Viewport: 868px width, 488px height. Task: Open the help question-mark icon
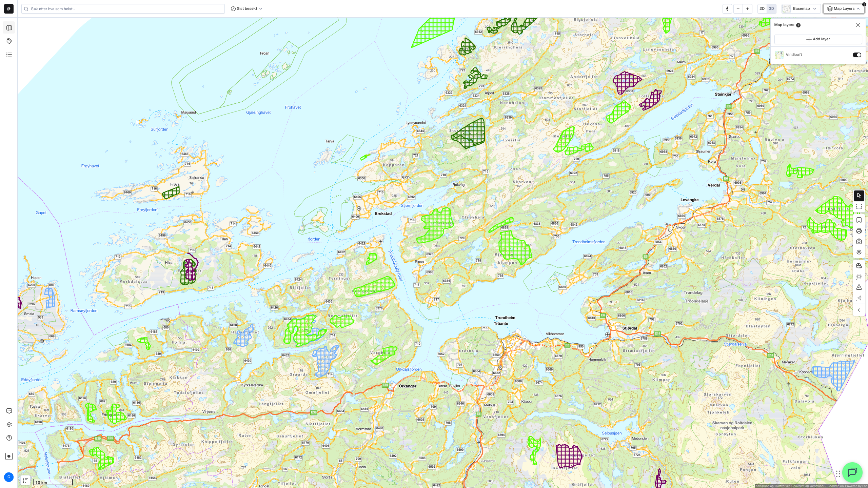[9, 438]
